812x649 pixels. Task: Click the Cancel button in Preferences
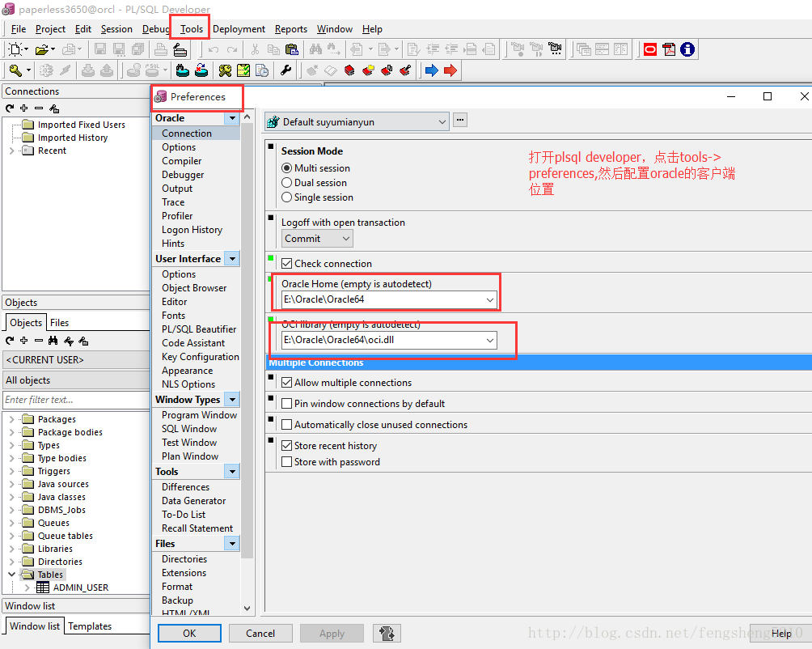(260, 633)
